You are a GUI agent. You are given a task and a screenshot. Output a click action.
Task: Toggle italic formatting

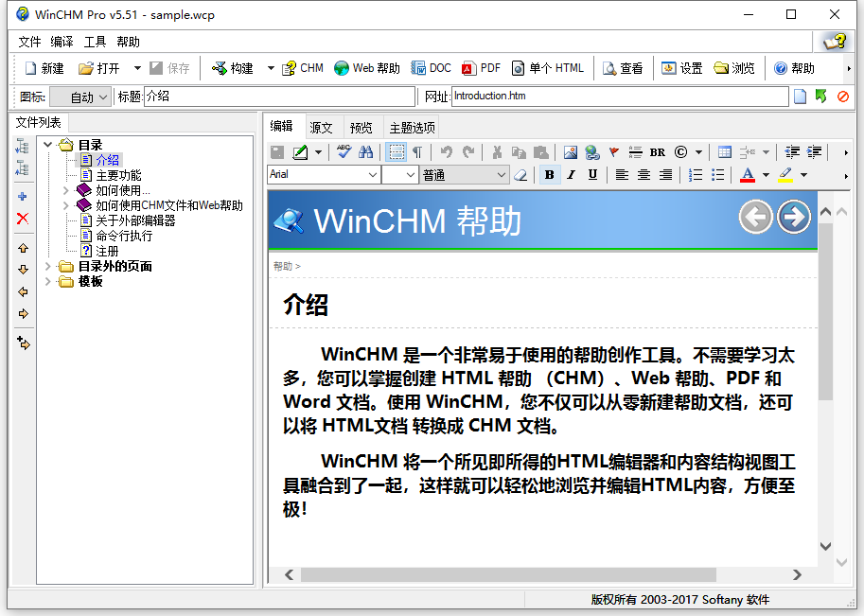571,175
